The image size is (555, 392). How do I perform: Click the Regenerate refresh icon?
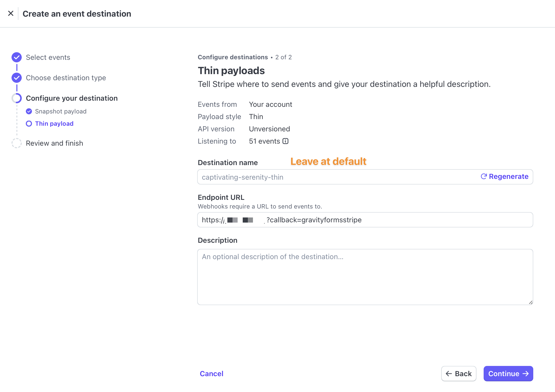[x=484, y=176]
